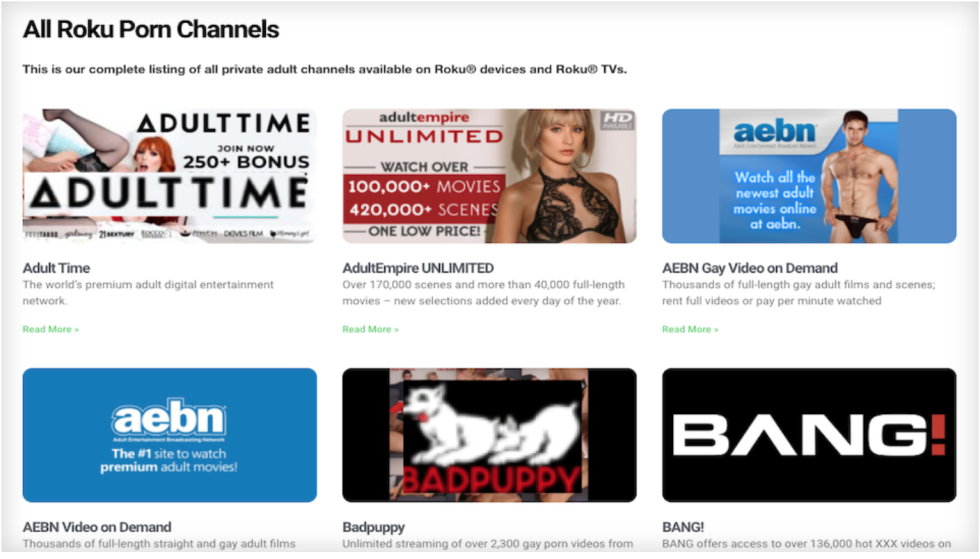
Task: Click the HD badge on the AdultEmpire banner
Action: tap(617, 119)
